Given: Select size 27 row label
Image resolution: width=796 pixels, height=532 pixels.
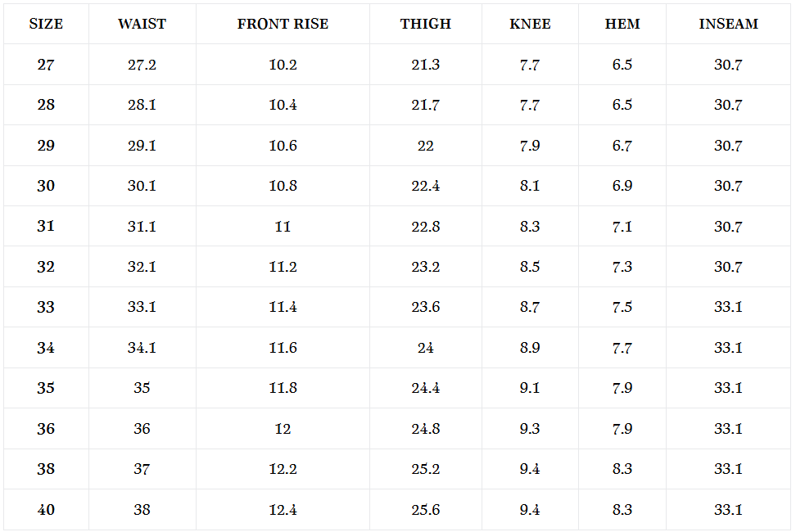Looking at the screenshot, I should click(x=46, y=65).
